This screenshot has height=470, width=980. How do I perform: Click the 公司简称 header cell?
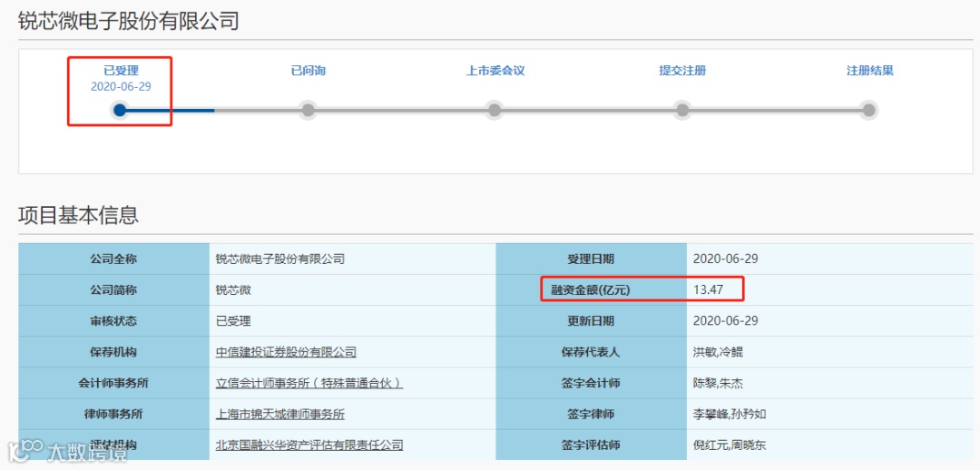point(113,290)
